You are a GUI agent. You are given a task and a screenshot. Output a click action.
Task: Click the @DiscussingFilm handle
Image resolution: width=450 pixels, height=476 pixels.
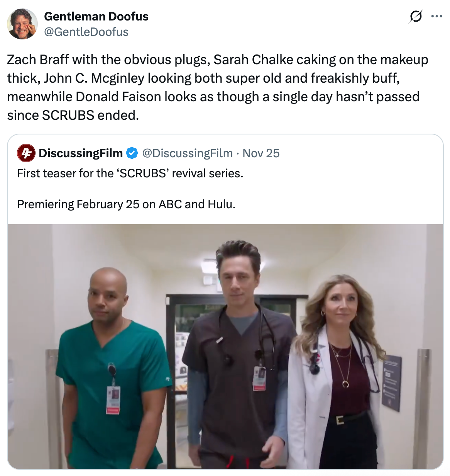tap(188, 153)
